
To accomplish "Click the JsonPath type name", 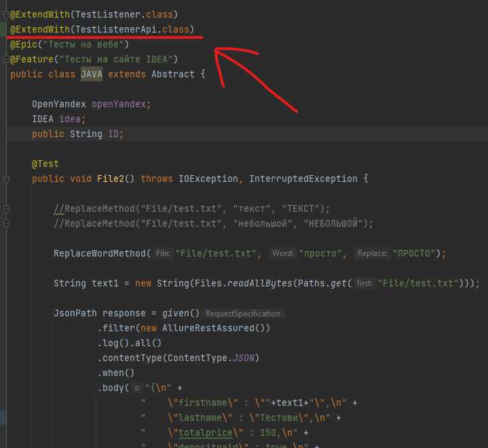I will point(75,313).
